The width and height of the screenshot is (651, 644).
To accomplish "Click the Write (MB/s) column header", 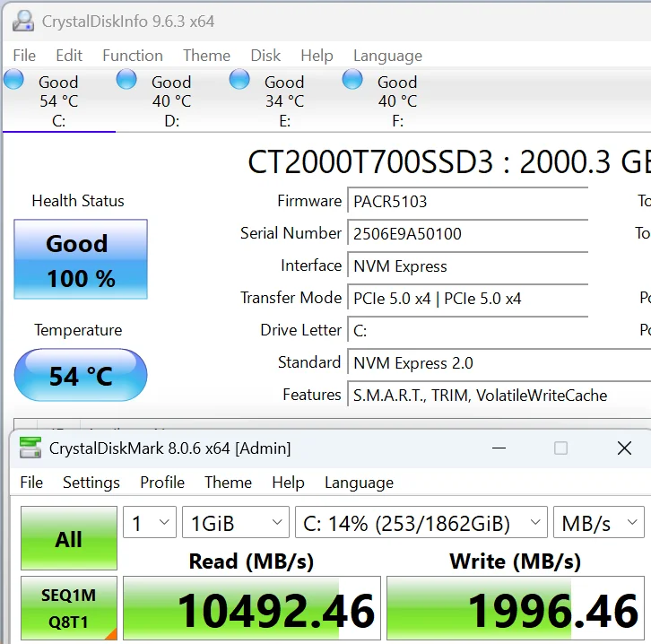I will [516, 561].
